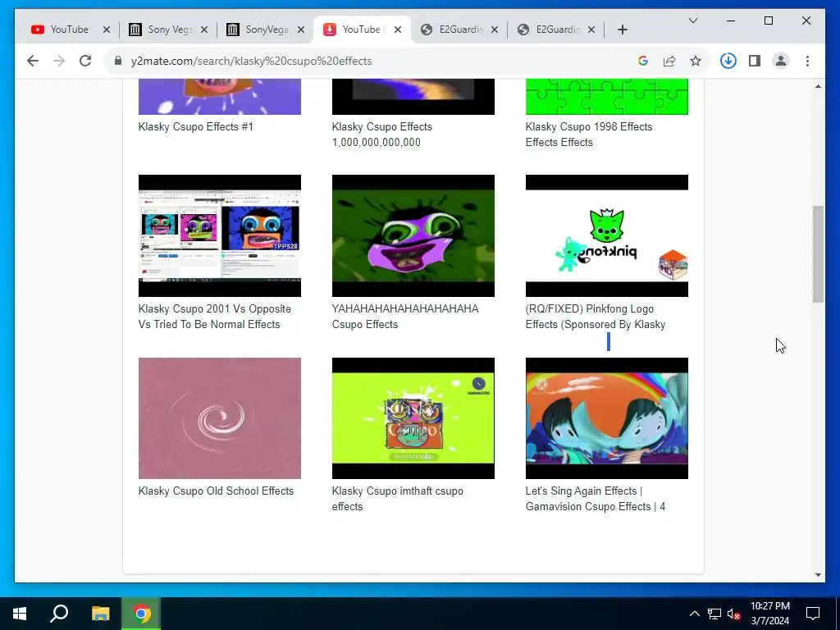Go back to the previous page
This screenshot has width=840, height=630.
[33, 61]
